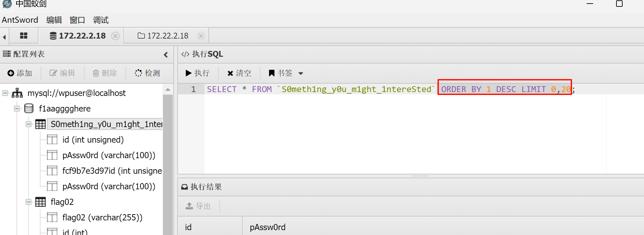Select the S0meth1ng_y0u_m1ght_1ntereSted table icon
The height and width of the screenshot is (235, 644).
tap(41, 124)
